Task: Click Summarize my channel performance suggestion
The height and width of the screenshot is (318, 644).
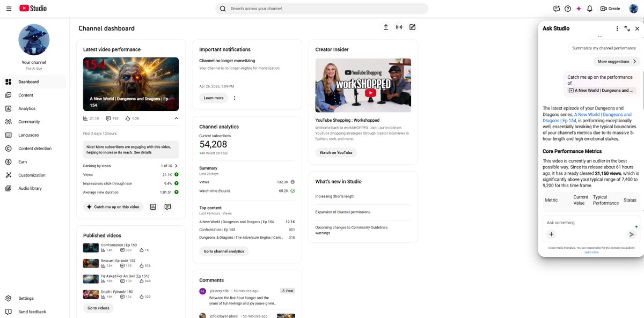Action: (x=604, y=48)
